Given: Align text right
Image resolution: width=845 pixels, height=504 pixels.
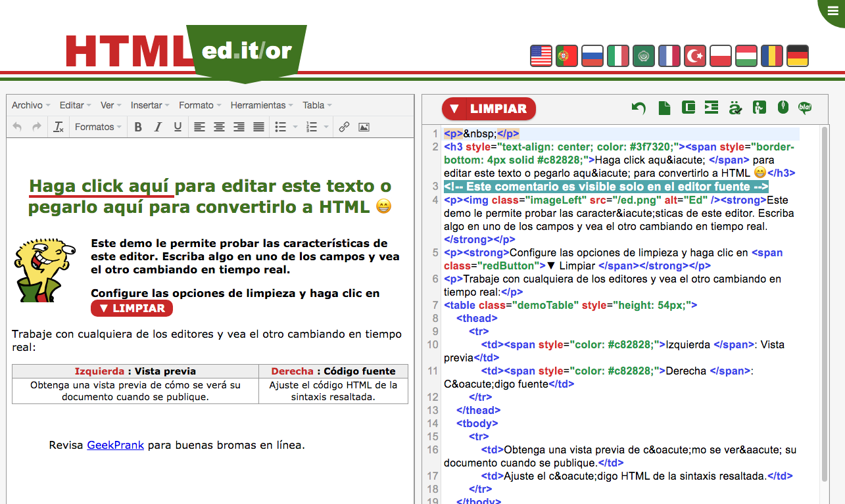Looking at the screenshot, I should [x=239, y=127].
